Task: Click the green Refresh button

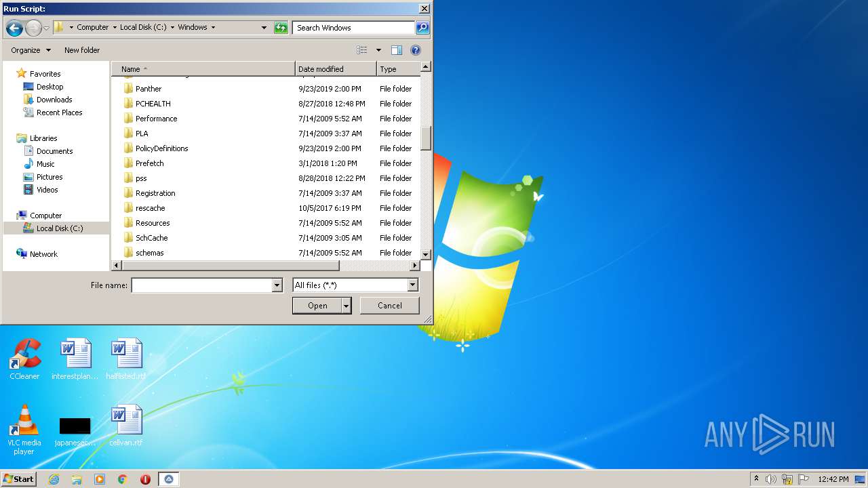Action: 281,28
